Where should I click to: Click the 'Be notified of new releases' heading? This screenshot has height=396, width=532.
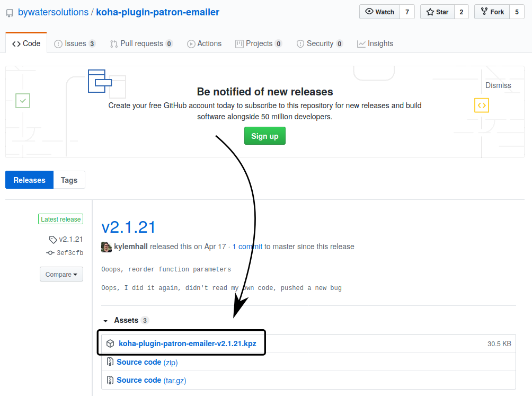(265, 92)
